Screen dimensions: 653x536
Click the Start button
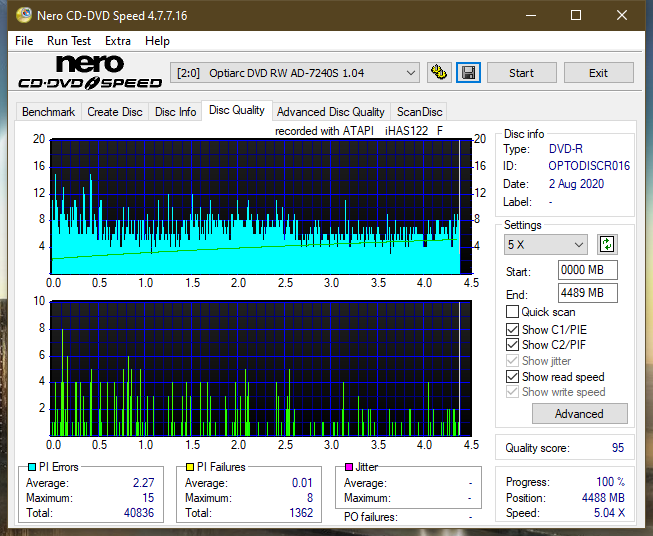click(x=521, y=73)
